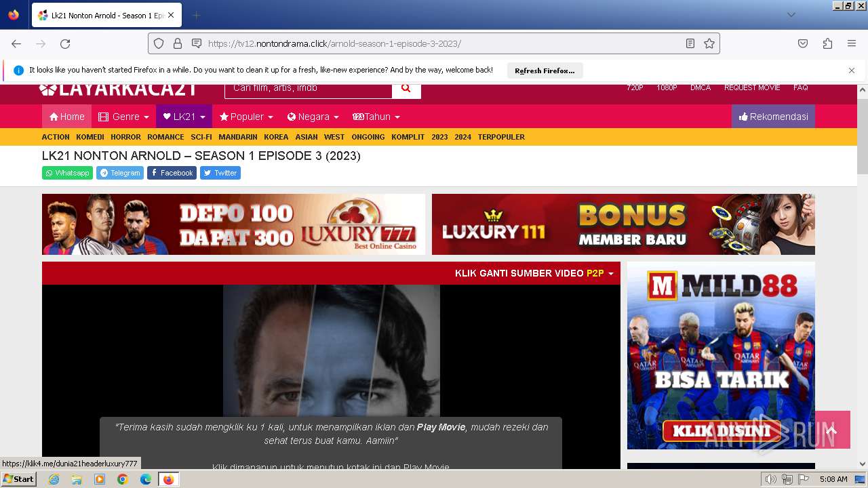Open the system tray volume icon
868x488 pixels.
[x=771, y=479]
